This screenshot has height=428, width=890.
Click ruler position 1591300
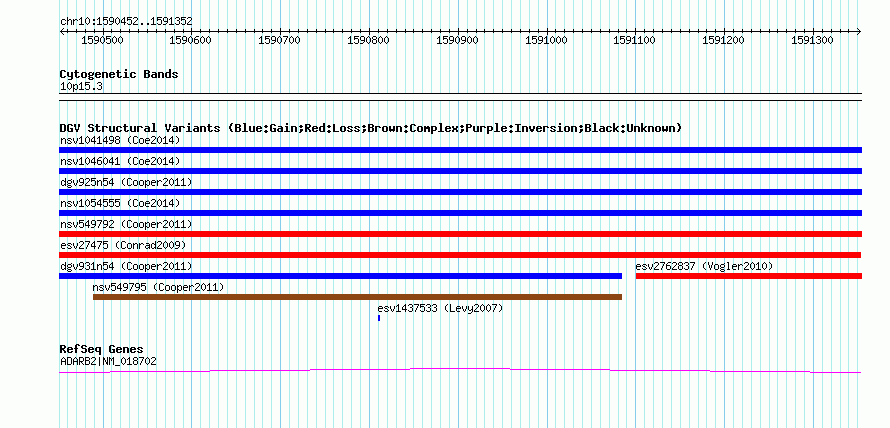click(x=813, y=40)
